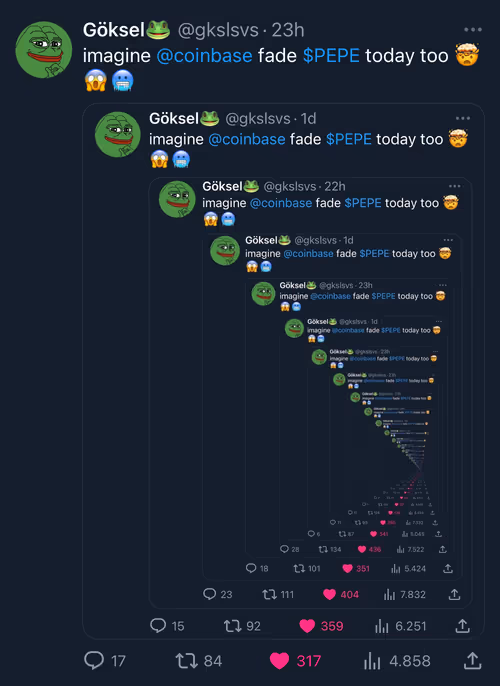Open the top tweet's Pepe profile avatar
Screen dimensions: 500x686
(x=44, y=50)
